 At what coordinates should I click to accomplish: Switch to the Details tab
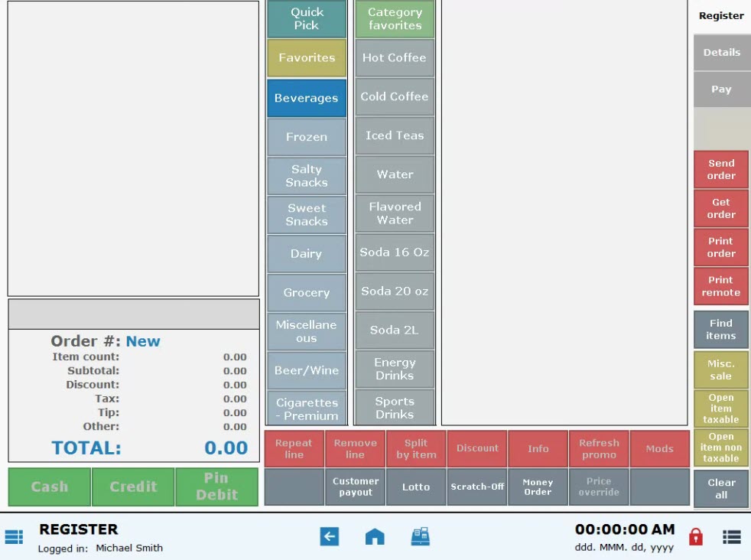coord(721,53)
